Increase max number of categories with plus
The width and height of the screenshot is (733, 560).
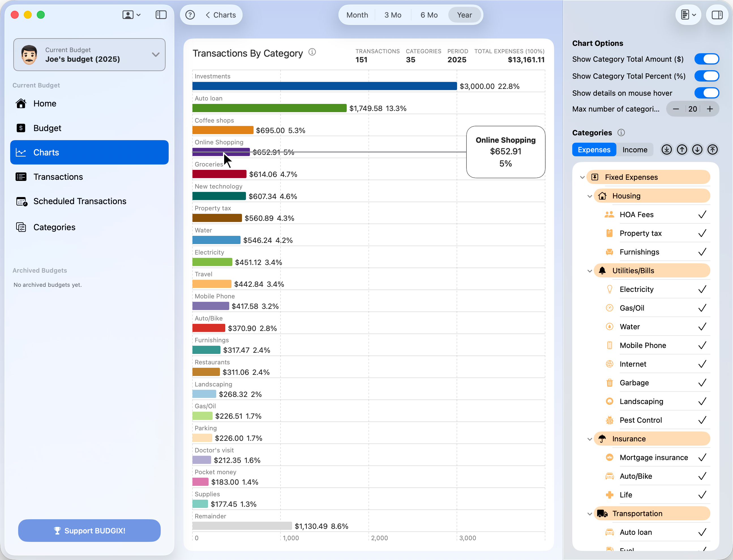click(710, 109)
